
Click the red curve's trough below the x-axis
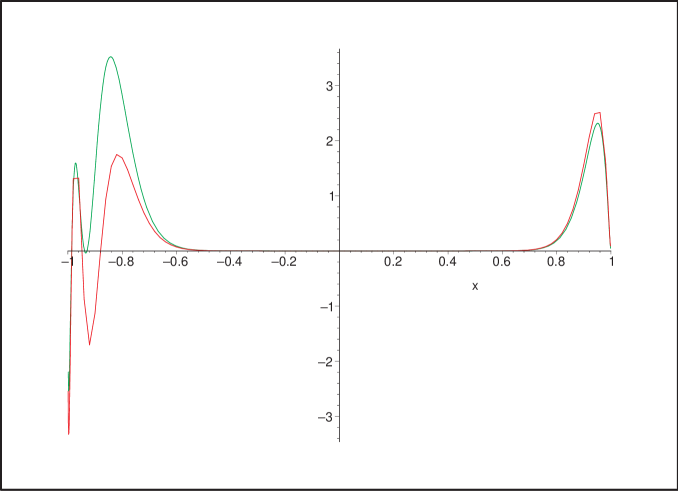(89, 343)
